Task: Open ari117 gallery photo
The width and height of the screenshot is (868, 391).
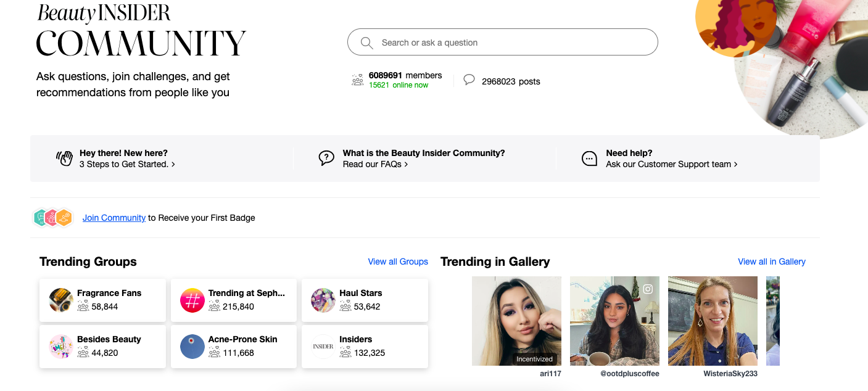Action: point(516,321)
